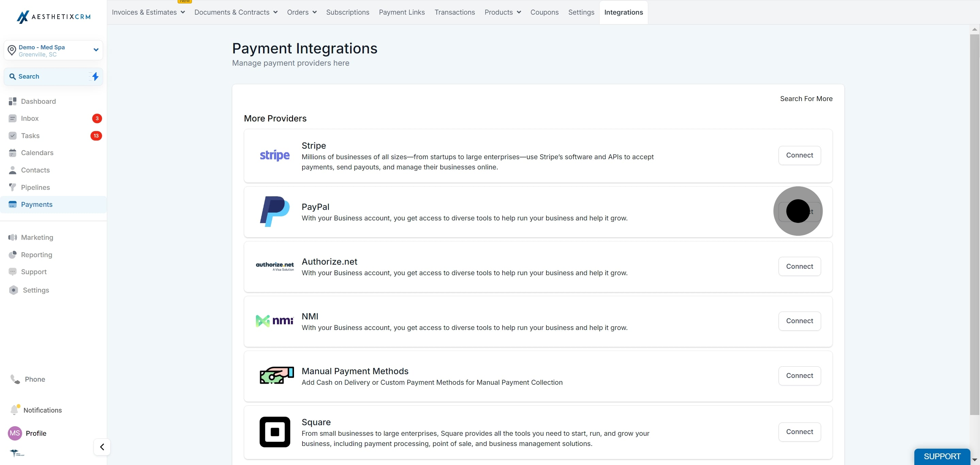The width and height of the screenshot is (980, 465).
Task: Collapse the sidebar with the arrow button
Action: [102, 447]
